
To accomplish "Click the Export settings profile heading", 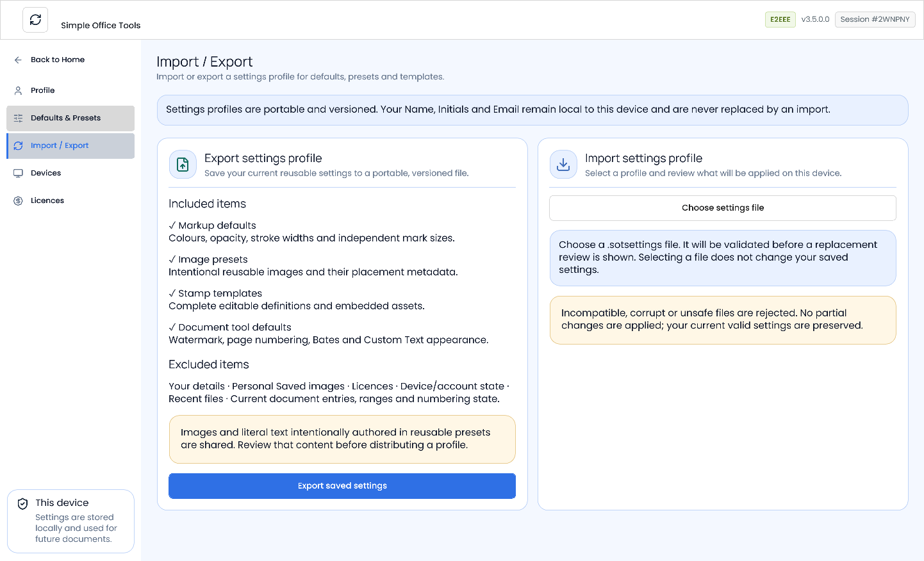I will tap(263, 158).
